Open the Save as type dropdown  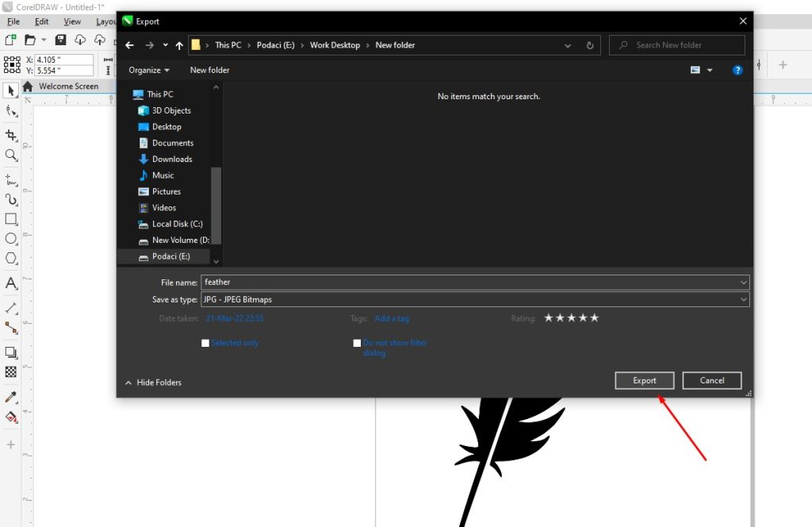coord(743,299)
